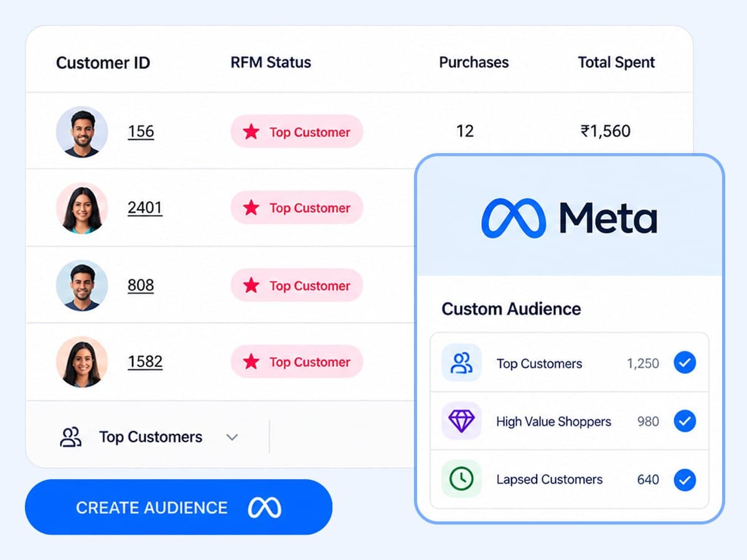This screenshot has width=747, height=560.
Task: Sort by Total Spent column header
Action: [616, 62]
